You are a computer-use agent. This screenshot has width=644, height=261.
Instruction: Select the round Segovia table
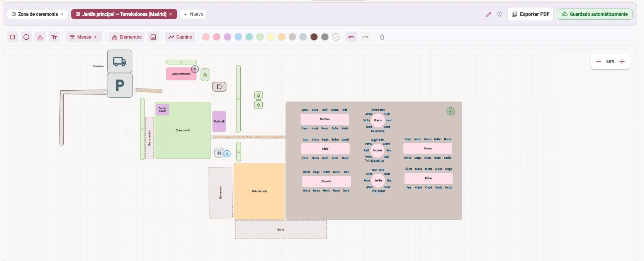377,151
